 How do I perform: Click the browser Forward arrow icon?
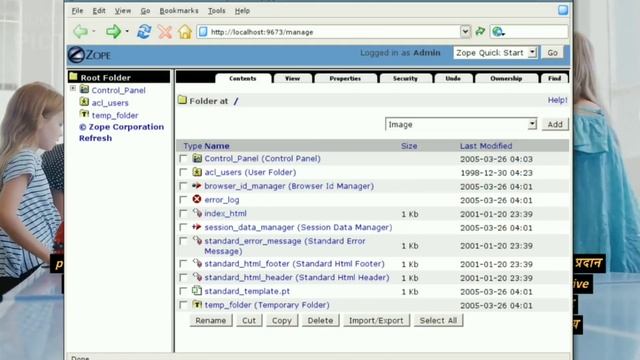[113, 31]
